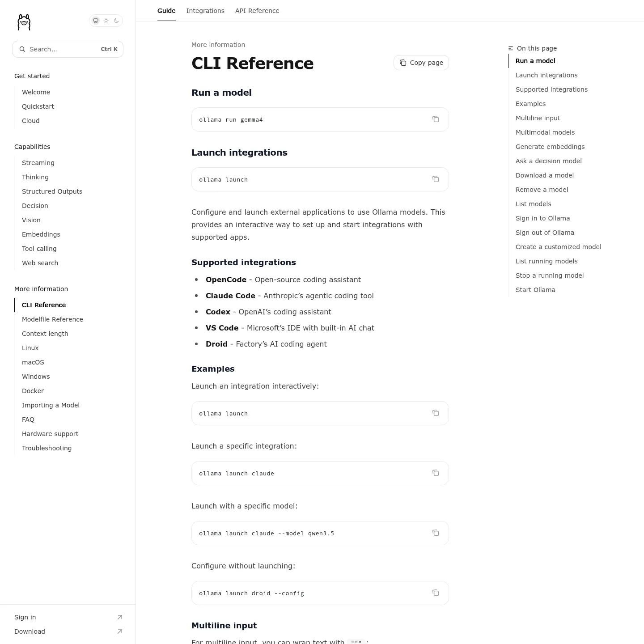Focus the Search docs field
This screenshot has width=644, height=644.
68,49
